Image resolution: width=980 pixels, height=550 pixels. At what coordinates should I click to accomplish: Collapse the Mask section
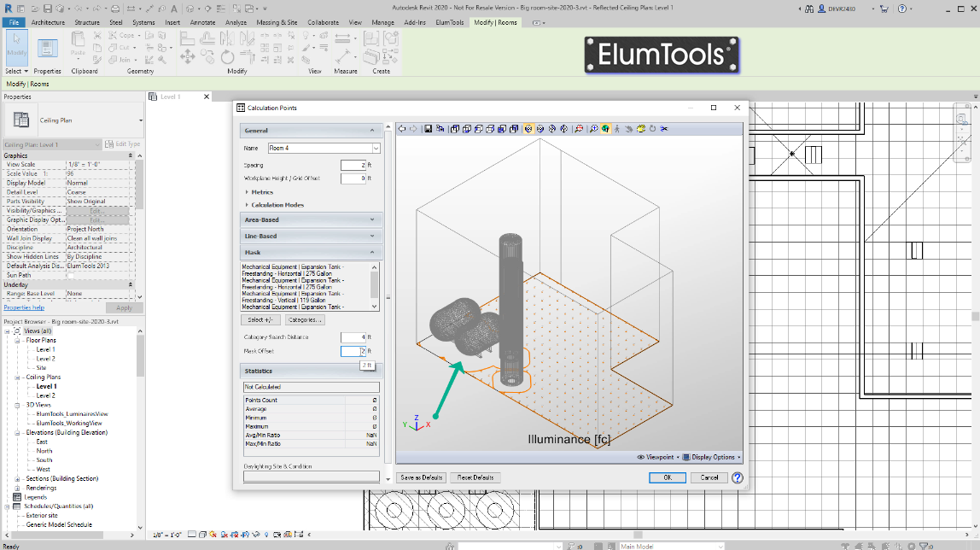pyautogui.click(x=372, y=252)
